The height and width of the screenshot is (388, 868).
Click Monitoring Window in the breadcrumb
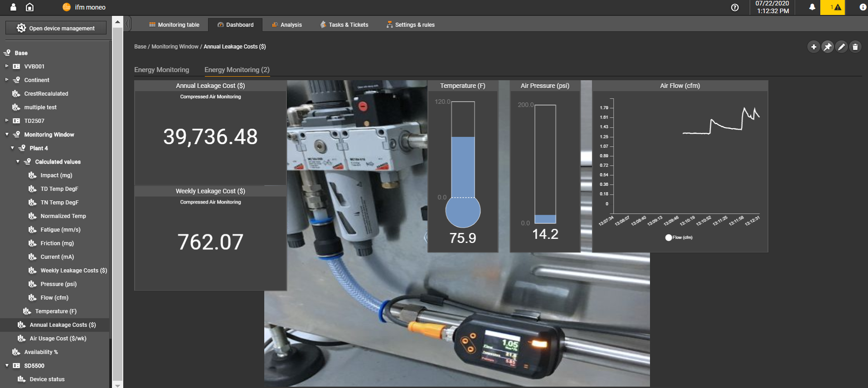coord(175,47)
